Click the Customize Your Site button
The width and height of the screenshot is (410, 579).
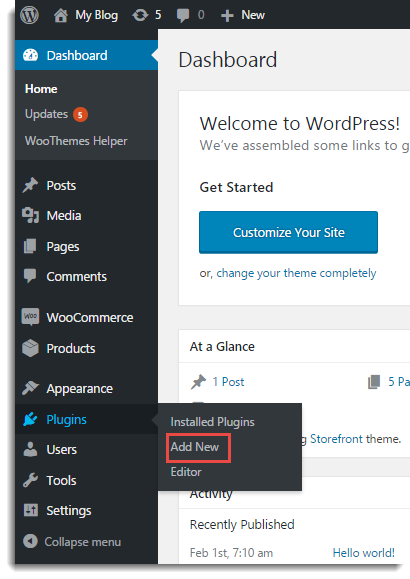click(x=288, y=232)
